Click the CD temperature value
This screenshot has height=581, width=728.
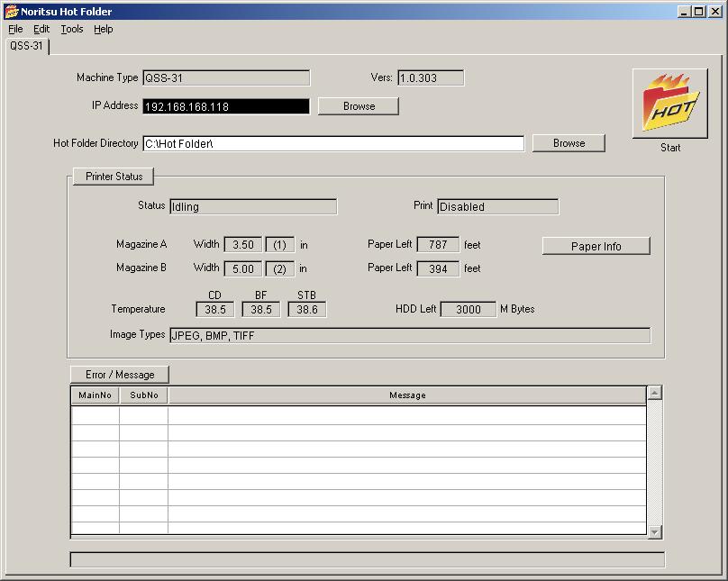click(x=215, y=310)
